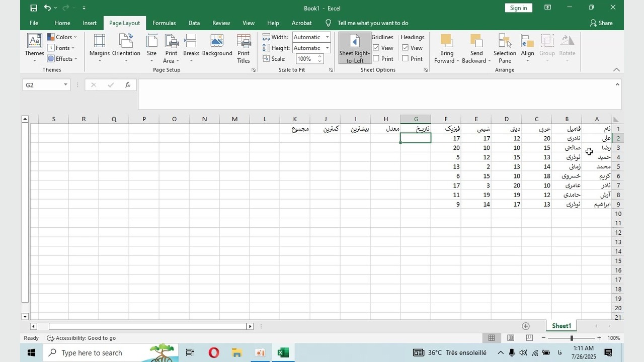Switch to the Home tab

tap(62, 23)
